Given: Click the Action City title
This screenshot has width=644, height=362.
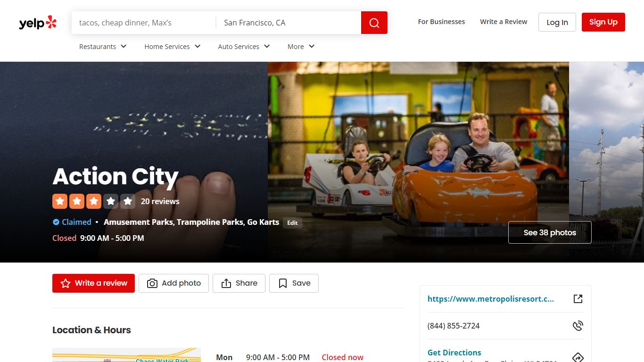Looking at the screenshot, I should 116,176.
